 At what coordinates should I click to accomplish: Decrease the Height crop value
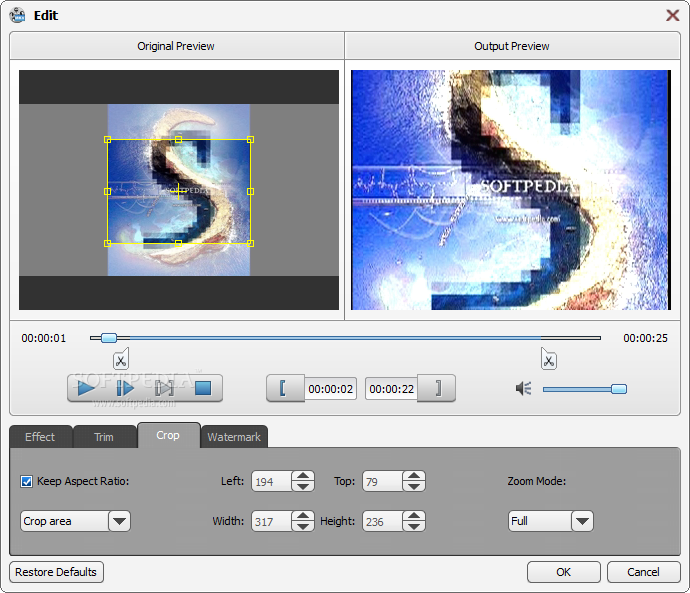pyautogui.click(x=414, y=526)
